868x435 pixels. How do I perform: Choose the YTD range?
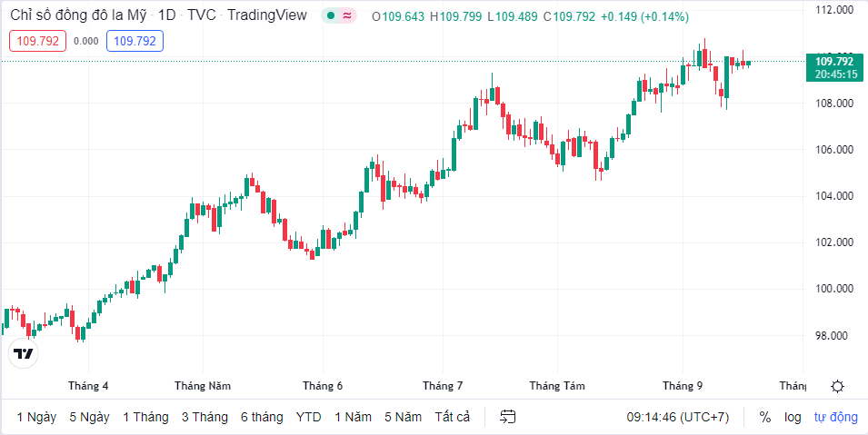pos(308,417)
